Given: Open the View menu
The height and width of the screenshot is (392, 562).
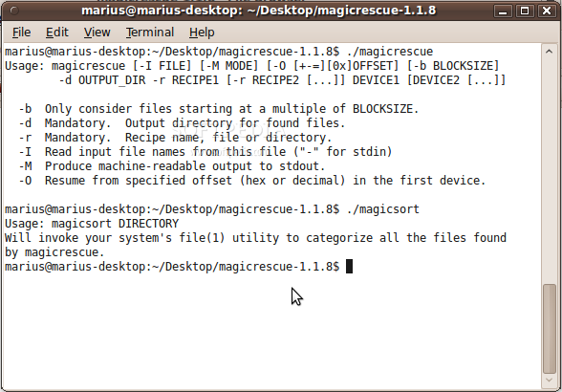Looking at the screenshot, I should pos(97,33).
